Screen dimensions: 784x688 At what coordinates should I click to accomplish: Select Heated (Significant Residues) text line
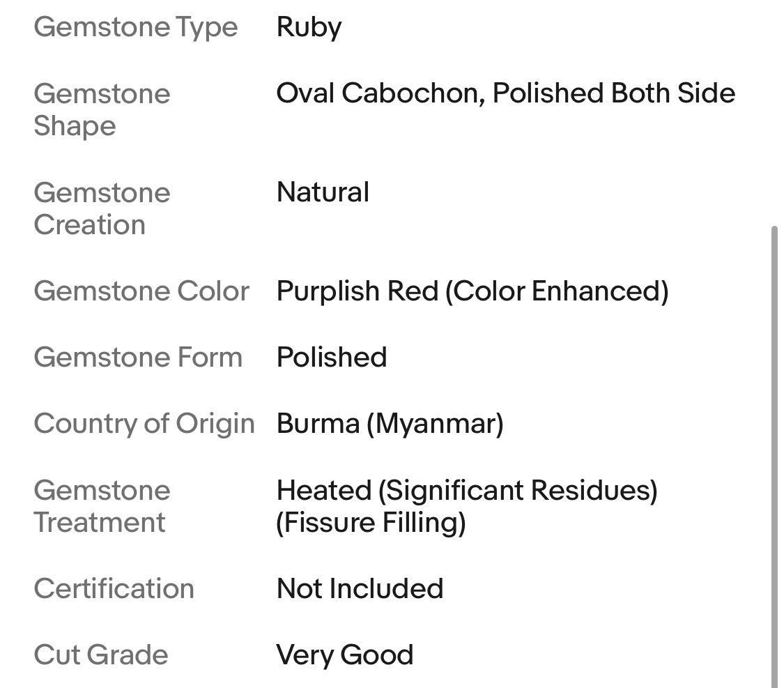coord(466,490)
